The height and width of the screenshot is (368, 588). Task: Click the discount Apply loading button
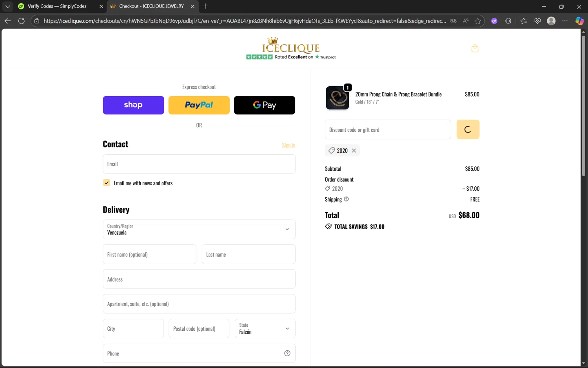468,129
